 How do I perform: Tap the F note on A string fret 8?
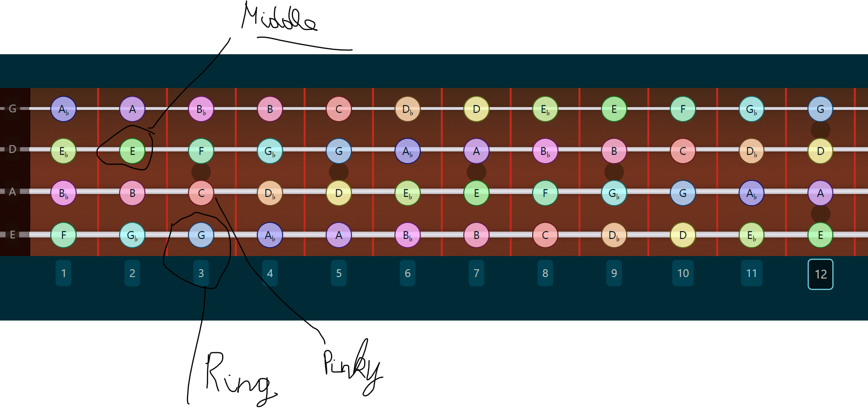click(545, 193)
